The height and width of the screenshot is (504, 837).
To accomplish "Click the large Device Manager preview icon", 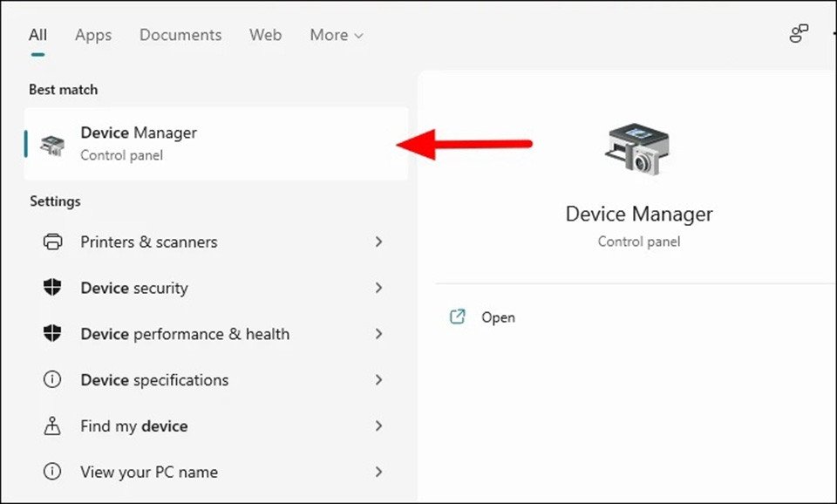I will click(x=639, y=148).
